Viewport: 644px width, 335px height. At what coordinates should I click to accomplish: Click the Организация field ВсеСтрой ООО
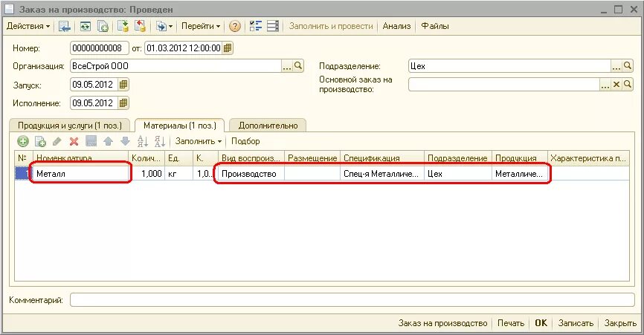pyautogui.click(x=176, y=66)
